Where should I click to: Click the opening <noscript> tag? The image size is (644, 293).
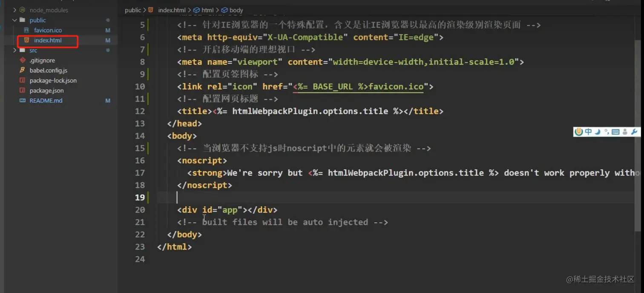(202, 161)
